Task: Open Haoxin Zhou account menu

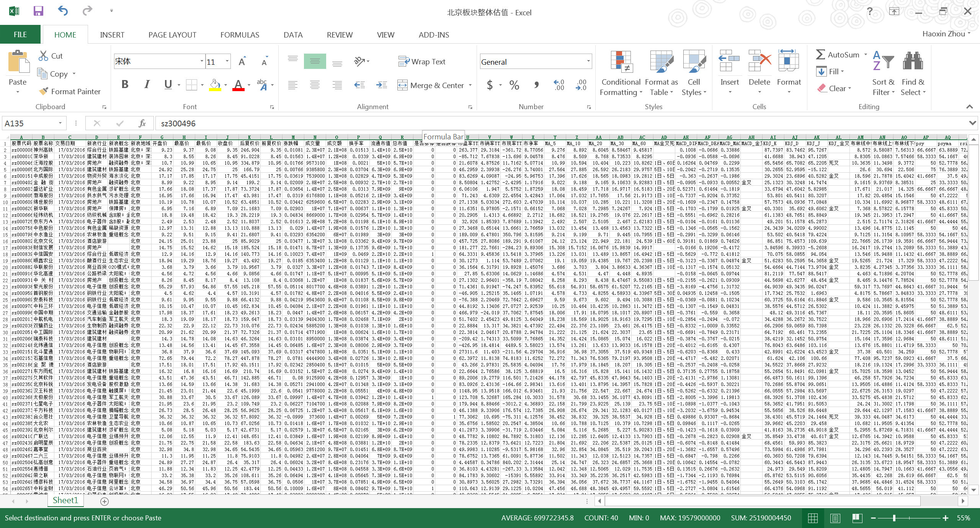Action: (946, 34)
